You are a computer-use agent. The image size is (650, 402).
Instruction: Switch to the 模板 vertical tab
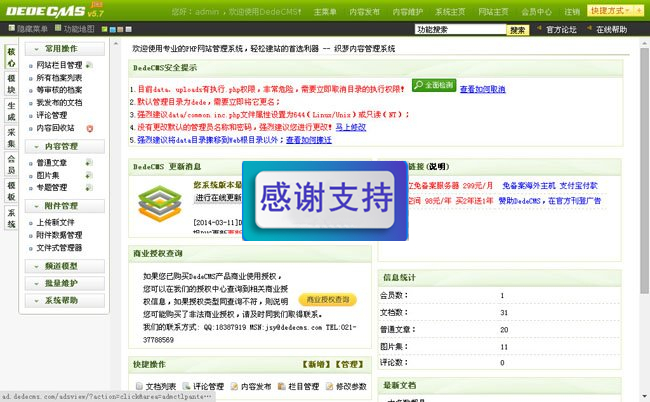coord(11,191)
